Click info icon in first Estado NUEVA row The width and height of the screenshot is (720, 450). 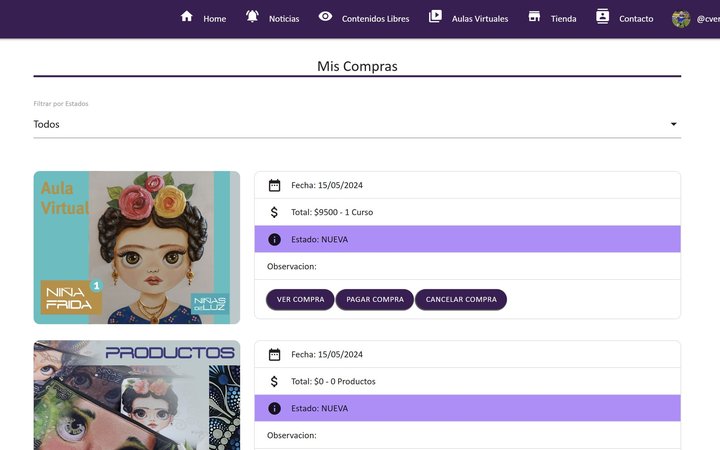click(x=274, y=239)
